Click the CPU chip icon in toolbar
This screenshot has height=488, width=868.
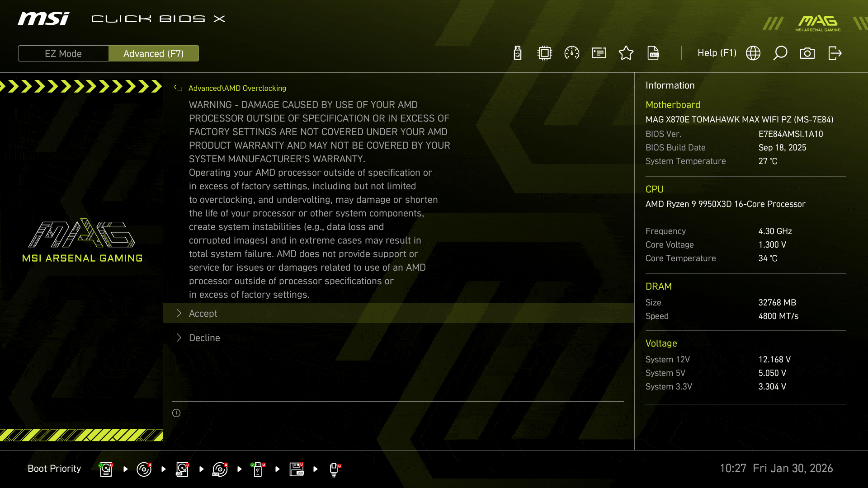[x=545, y=53]
